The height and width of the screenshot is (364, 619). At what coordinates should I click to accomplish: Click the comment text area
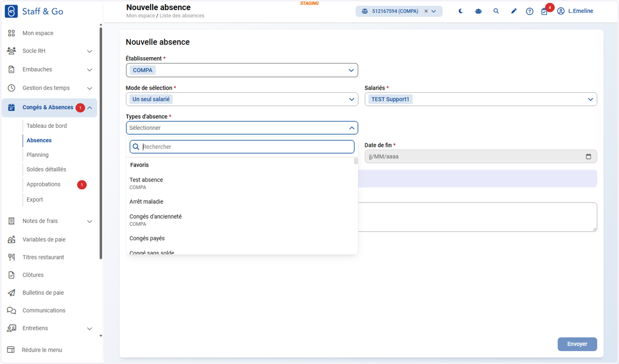pyautogui.click(x=477, y=217)
